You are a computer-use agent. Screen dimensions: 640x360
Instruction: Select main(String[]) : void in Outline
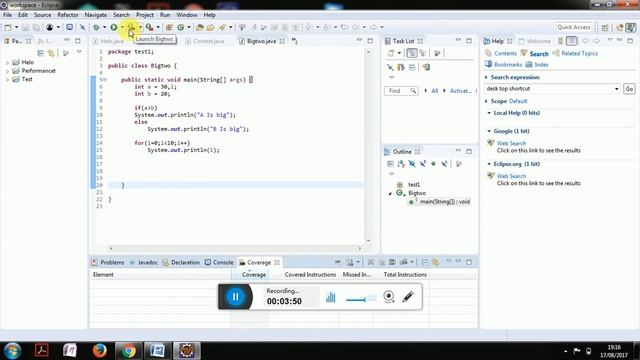(x=444, y=202)
